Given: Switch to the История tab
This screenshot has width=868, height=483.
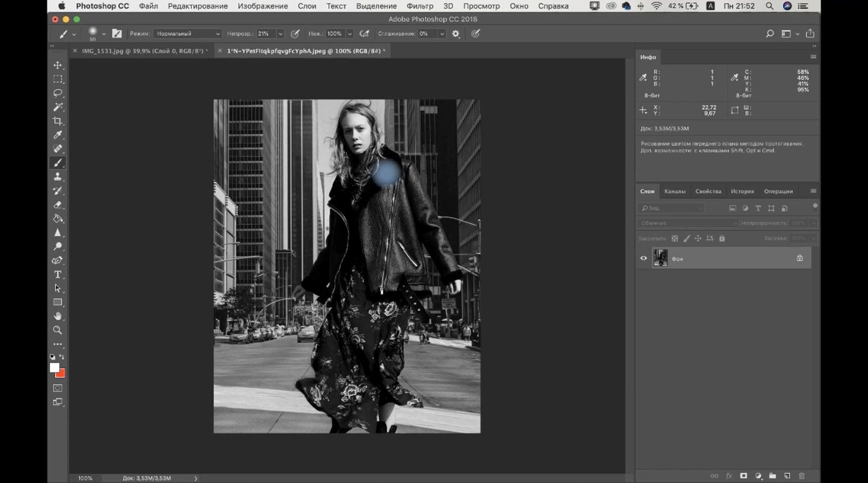Looking at the screenshot, I should tap(742, 191).
